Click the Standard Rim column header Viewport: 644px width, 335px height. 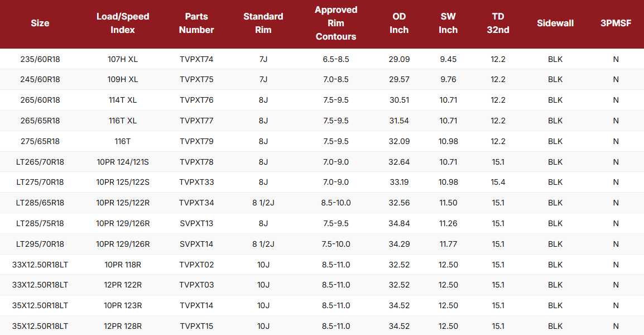pyautogui.click(x=263, y=23)
